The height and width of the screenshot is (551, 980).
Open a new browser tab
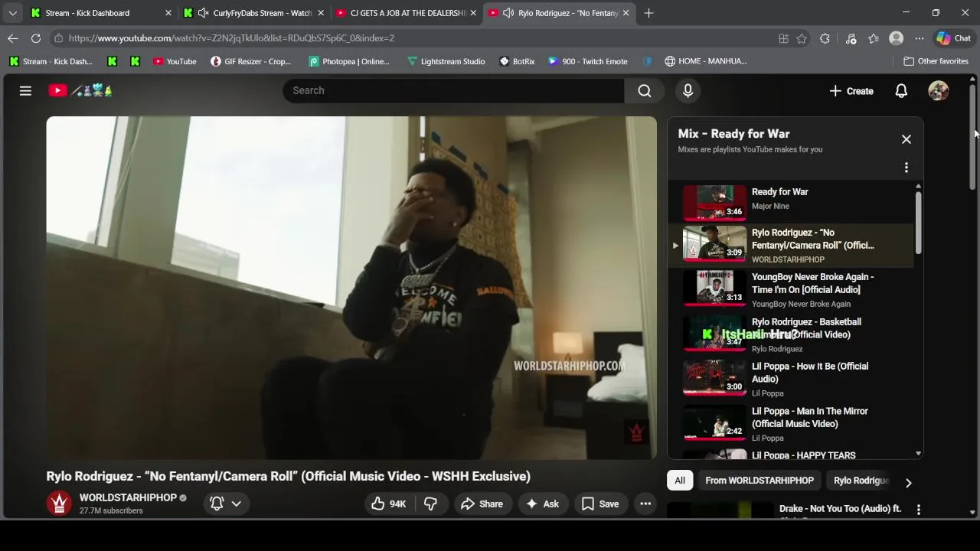(x=648, y=13)
